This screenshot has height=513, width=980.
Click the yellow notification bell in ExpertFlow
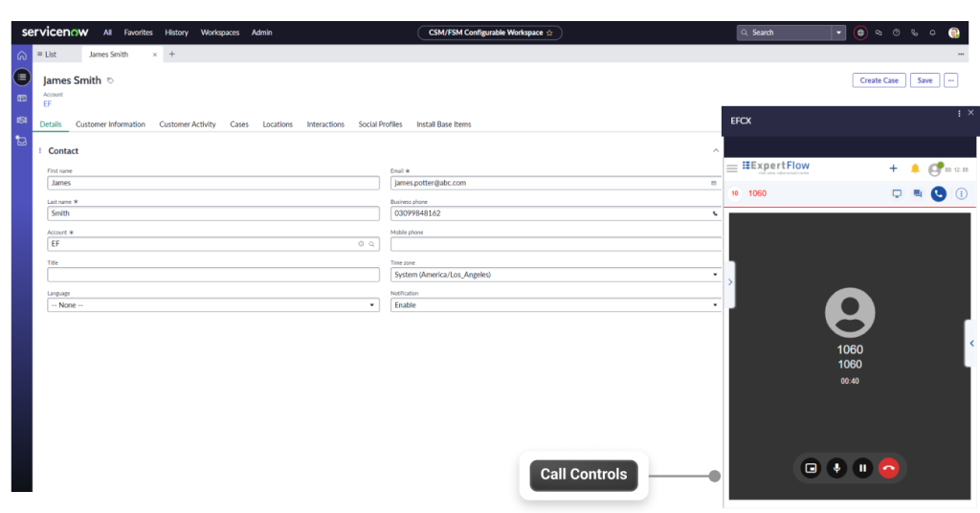(x=915, y=168)
